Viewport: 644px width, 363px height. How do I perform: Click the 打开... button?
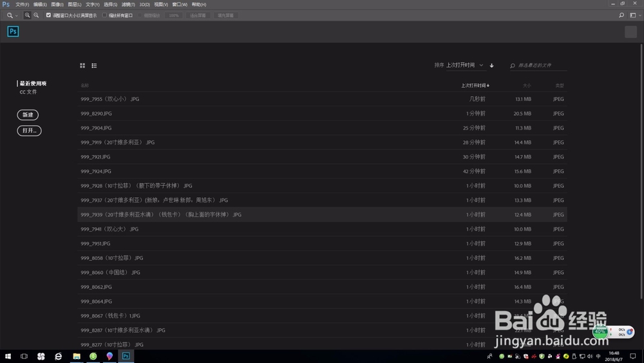click(x=29, y=131)
